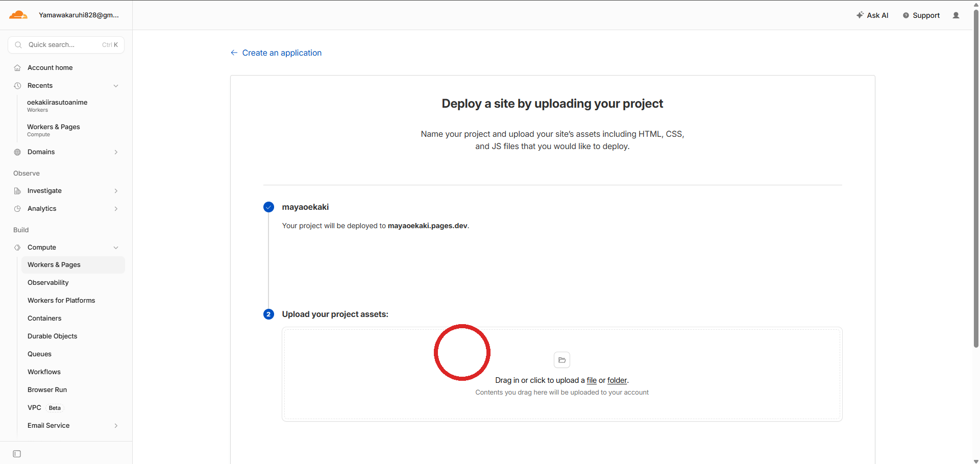980x464 pixels.
Task: Open Containers page
Action: coord(44,319)
